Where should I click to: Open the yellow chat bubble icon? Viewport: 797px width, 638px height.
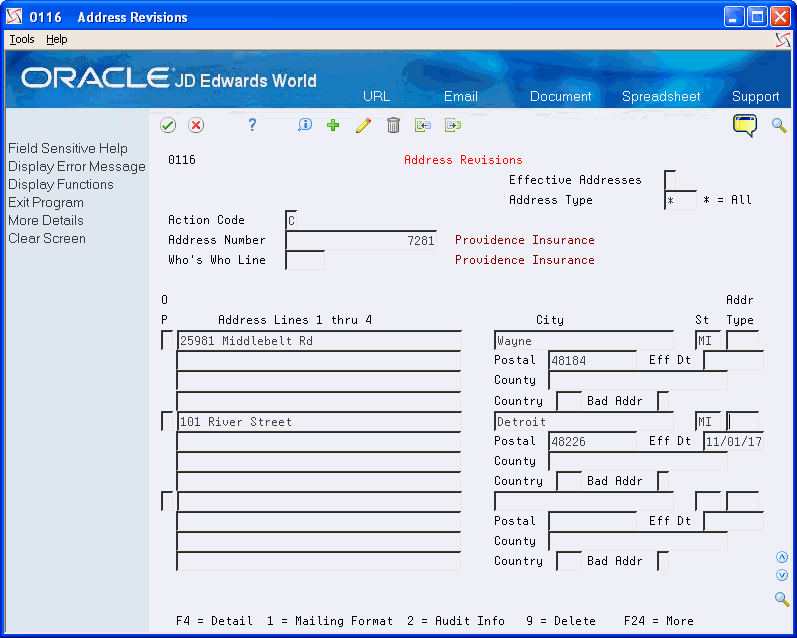(x=745, y=125)
